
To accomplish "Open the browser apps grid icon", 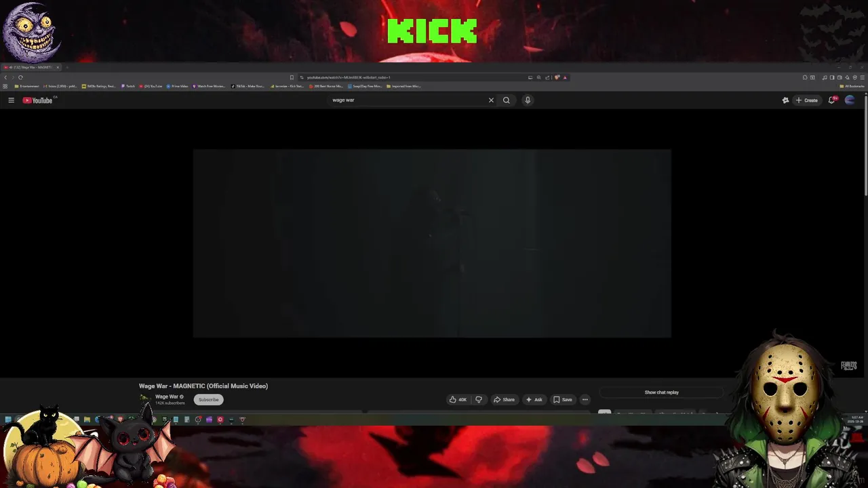I will [5, 86].
